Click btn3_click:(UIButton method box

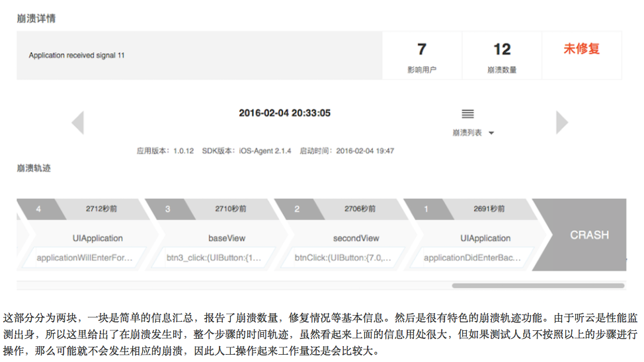coord(214,258)
